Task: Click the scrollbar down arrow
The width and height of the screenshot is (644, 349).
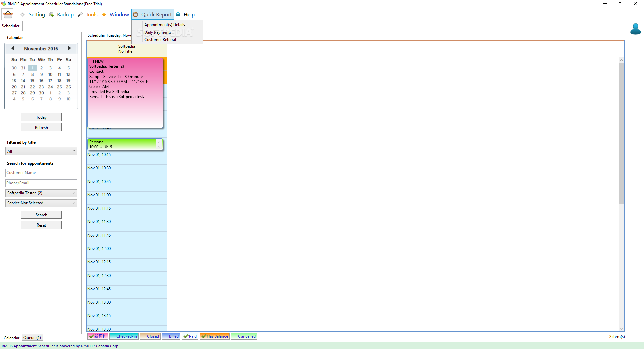Action: 621,329
